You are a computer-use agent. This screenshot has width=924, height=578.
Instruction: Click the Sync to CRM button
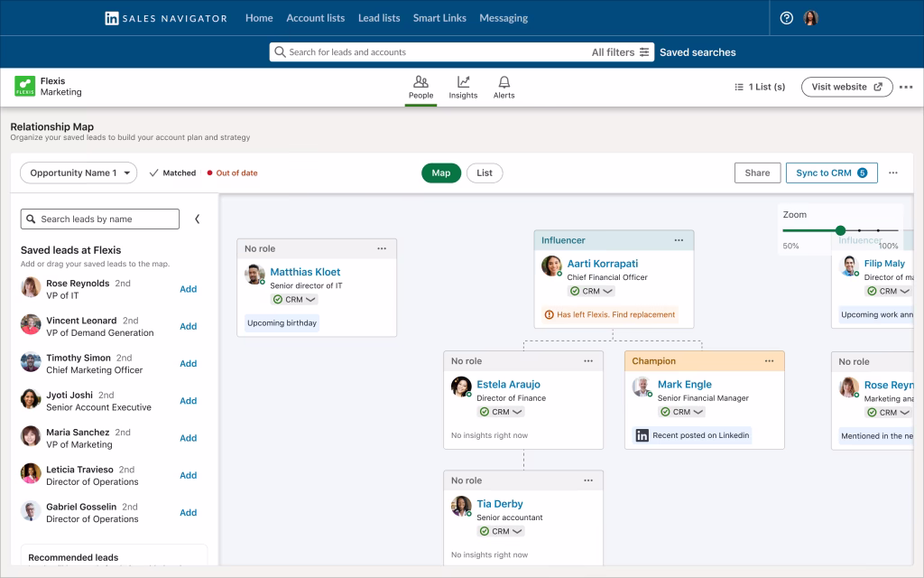pos(830,173)
